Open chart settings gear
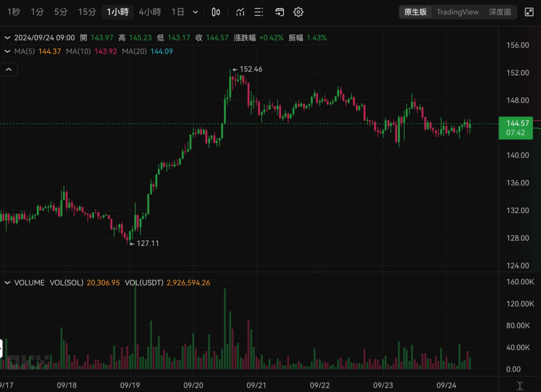Viewport: 541px width, 392px height. pos(298,12)
